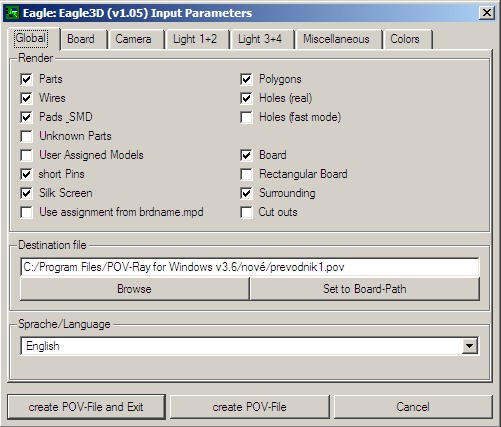Toggle the Pads _SMD checkbox
Image resolution: width=501 pixels, height=427 pixels.
[x=26, y=117]
